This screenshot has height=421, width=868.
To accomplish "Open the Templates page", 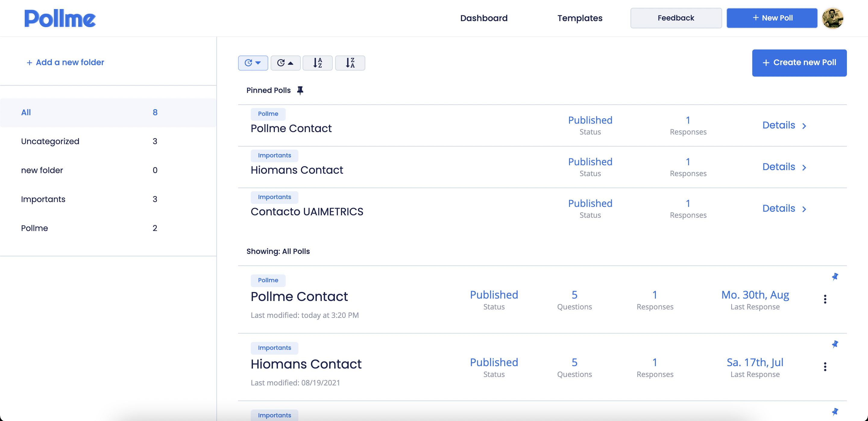I will coord(580,18).
